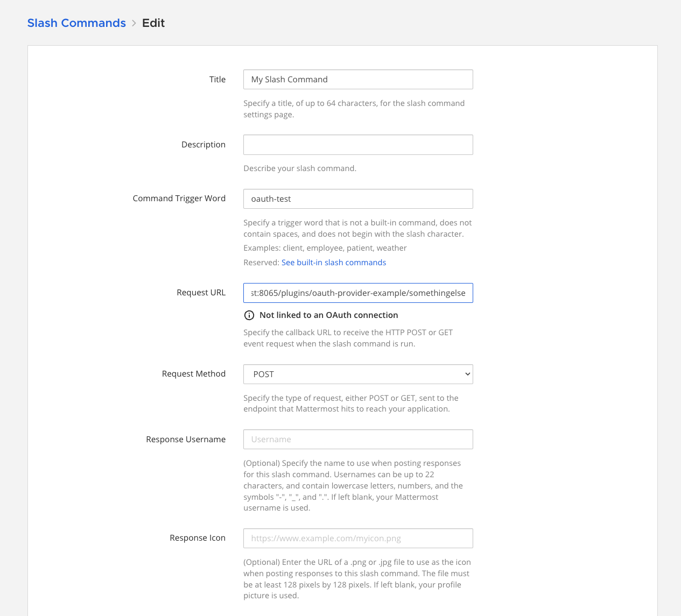Viewport: 681px width, 616px height.
Task: Click the Command Trigger Word label
Action: (x=179, y=199)
